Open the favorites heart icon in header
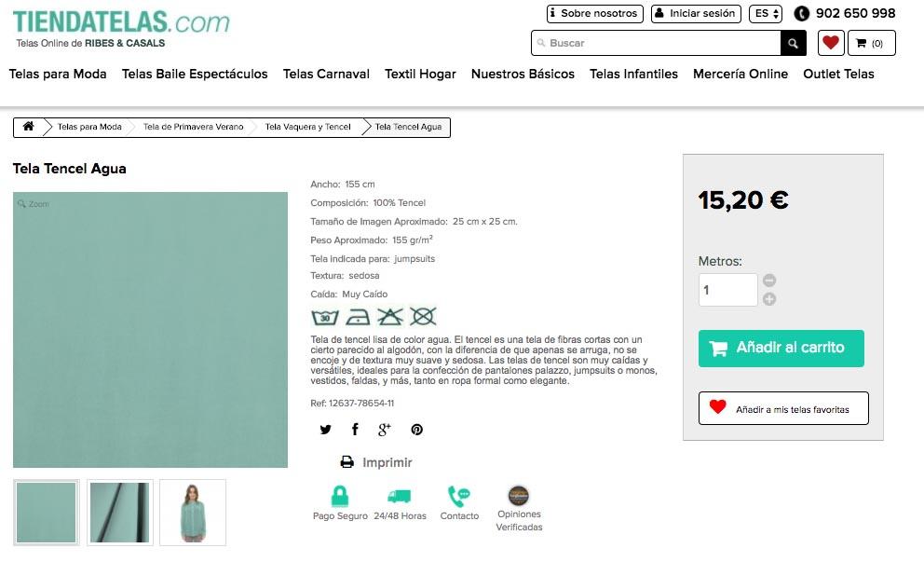This screenshot has width=924, height=562. click(831, 43)
